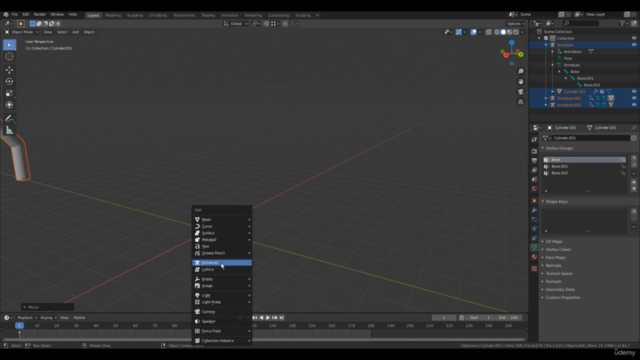Activate the Move tool
640x360 pixels.
point(9,70)
